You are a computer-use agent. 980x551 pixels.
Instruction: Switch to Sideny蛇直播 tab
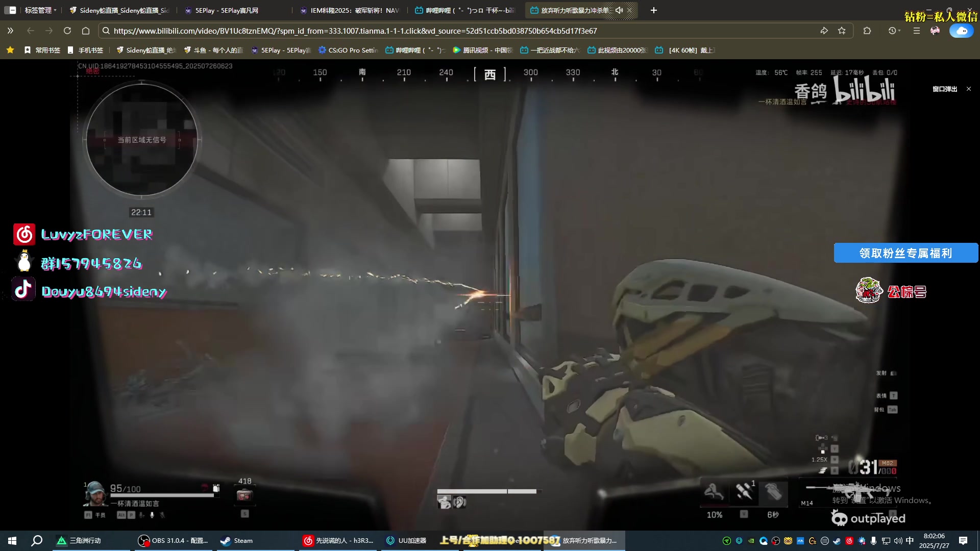[x=119, y=10]
